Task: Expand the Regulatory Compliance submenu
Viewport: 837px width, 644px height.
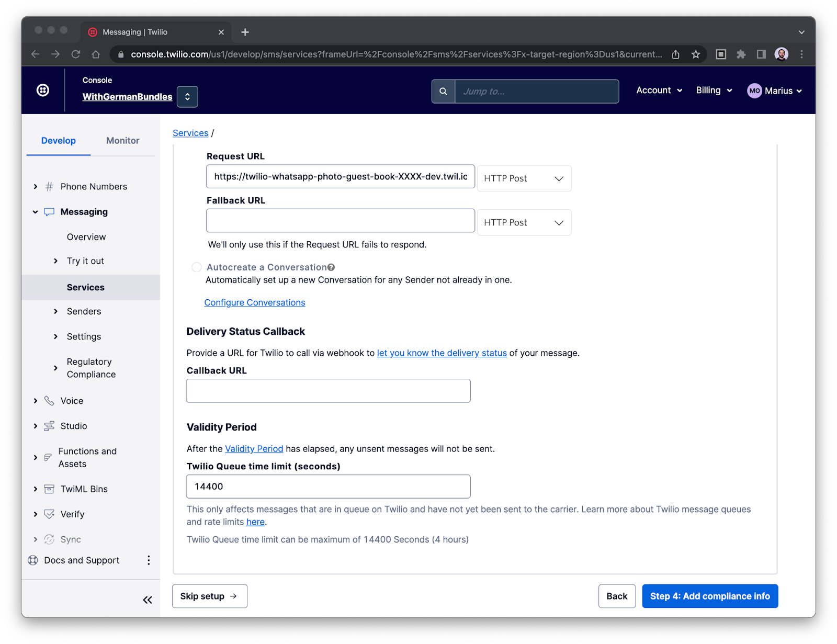Action: 56,368
